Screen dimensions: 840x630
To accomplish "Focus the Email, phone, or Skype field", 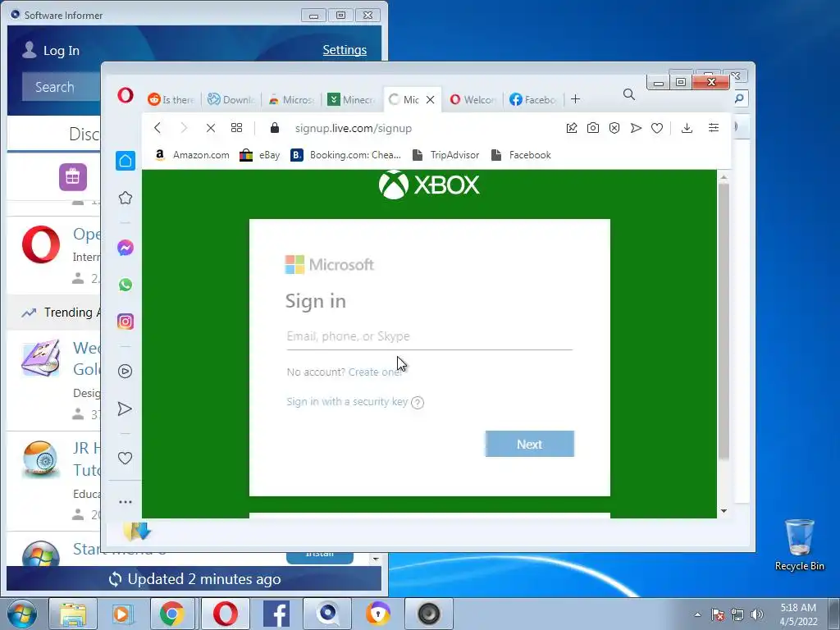I will pyautogui.click(x=429, y=337).
